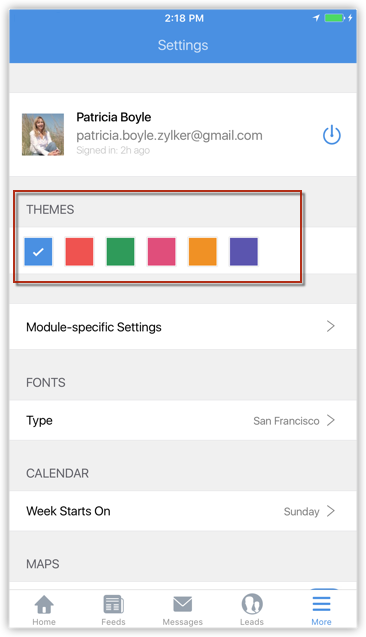
Task: Tap the Week Starts On label
Action: [x=68, y=511]
